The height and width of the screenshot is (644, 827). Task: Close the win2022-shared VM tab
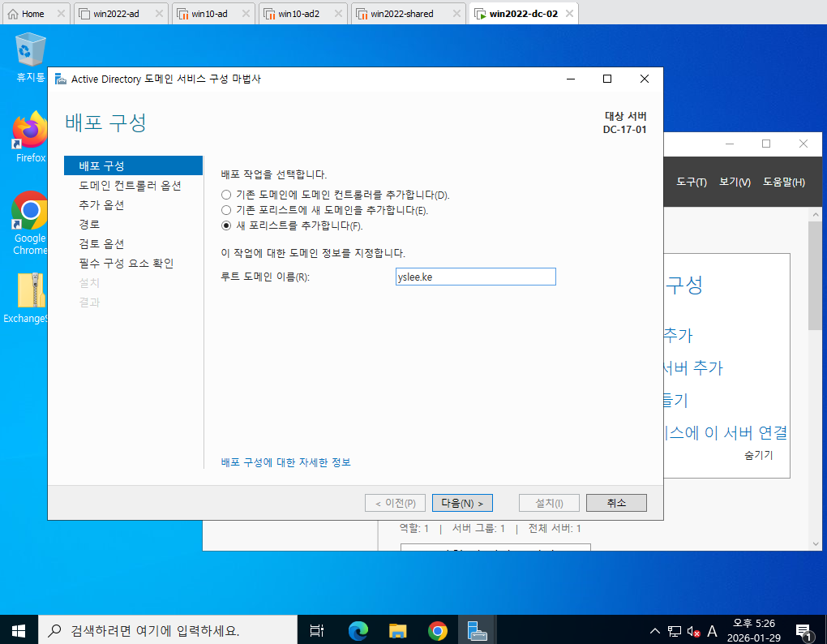tap(456, 14)
